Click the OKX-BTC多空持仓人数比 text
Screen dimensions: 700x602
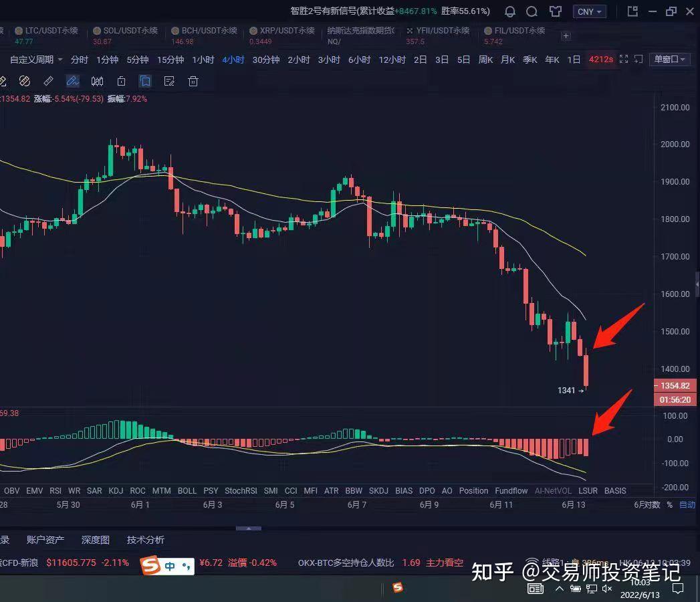click(346, 563)
